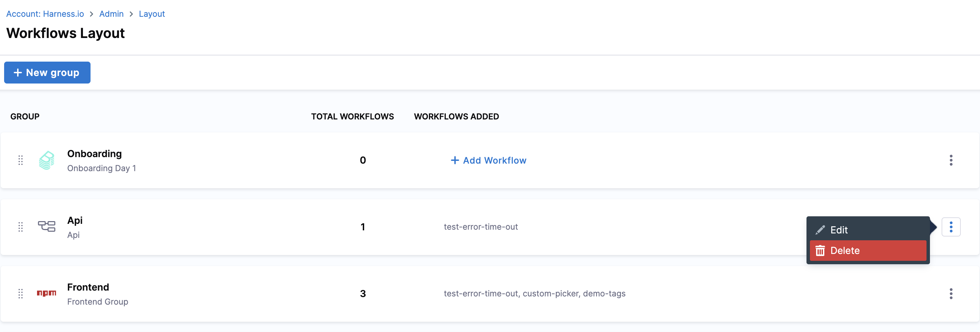Click the pencil icon beside Edit
This screenshot has height=332, width=980.
click(x=820, y=230)
